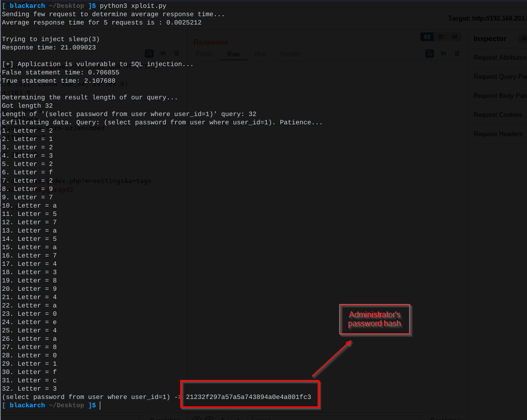527x420 pixels.
Task: Switch to side-by-side layout in Burp
Action: point(427,37)
